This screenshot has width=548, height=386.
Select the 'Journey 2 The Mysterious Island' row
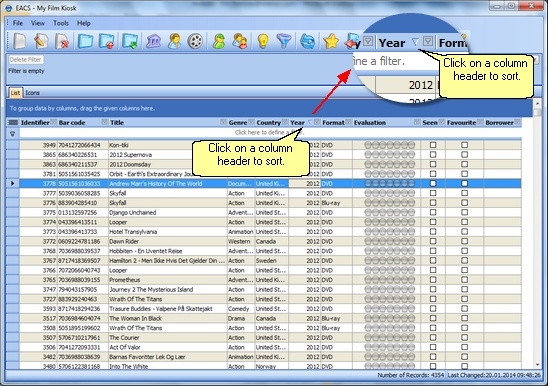click(x=270, y=290)
